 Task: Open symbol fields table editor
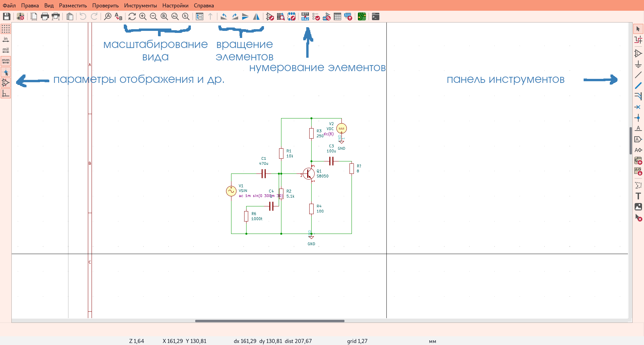click(x=337, y=16)
